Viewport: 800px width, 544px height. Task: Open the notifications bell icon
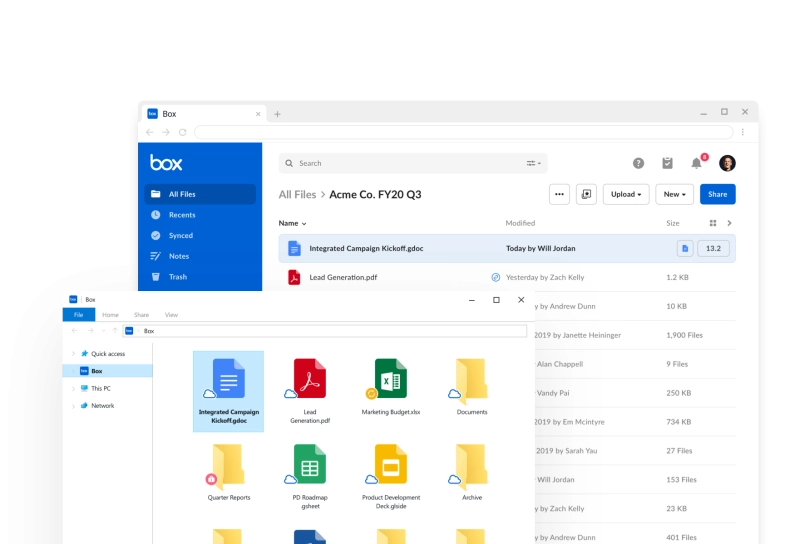pos(696,163)
